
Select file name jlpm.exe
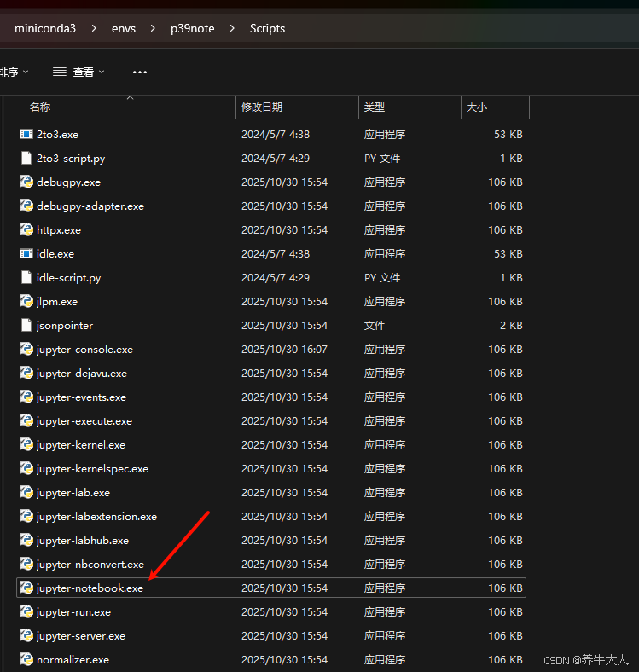(x=56, y=302)
